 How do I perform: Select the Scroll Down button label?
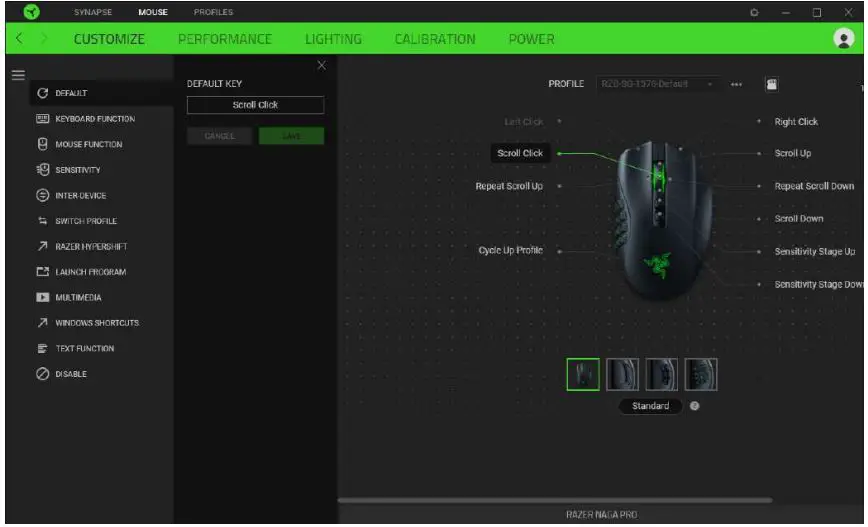pyautogui.click(x=798, y=219)
